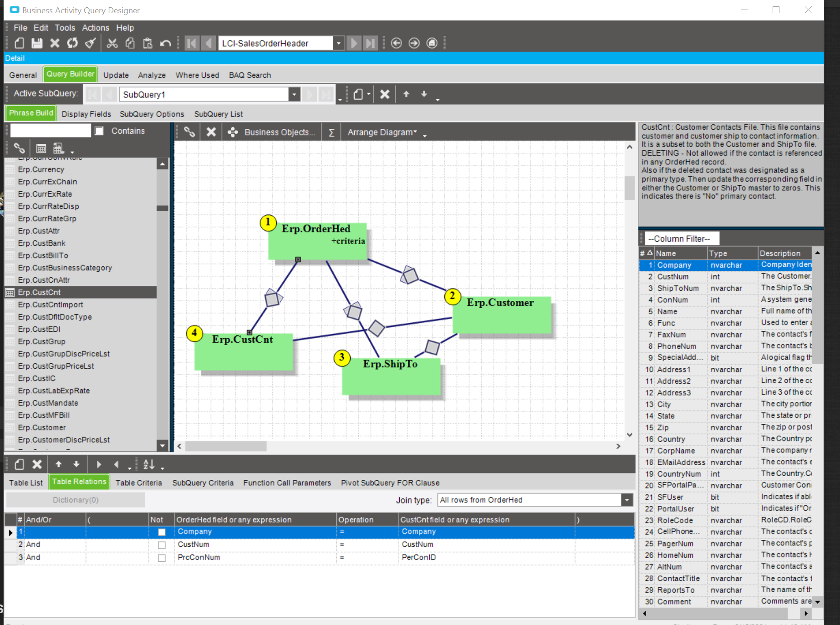Select Erp.CustBank in the table list
This screenshot has height=625, width=840.
(x=81, y=243)
